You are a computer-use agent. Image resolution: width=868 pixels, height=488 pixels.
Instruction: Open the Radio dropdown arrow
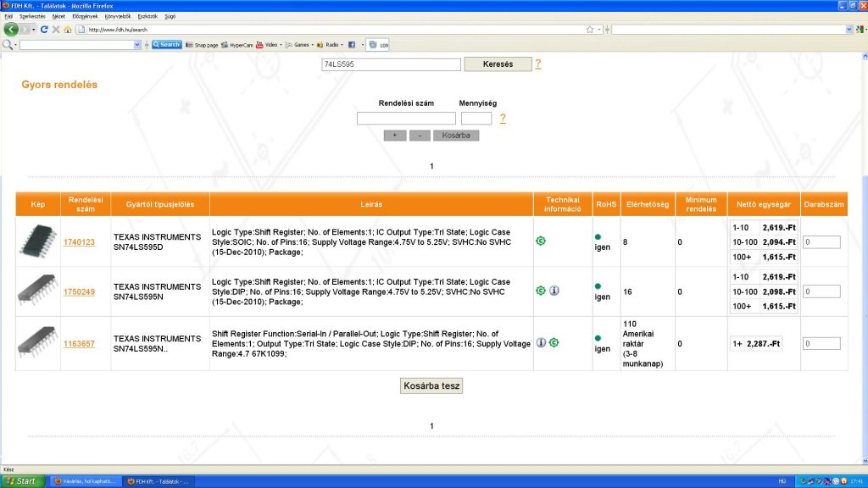tap(342, 45)
